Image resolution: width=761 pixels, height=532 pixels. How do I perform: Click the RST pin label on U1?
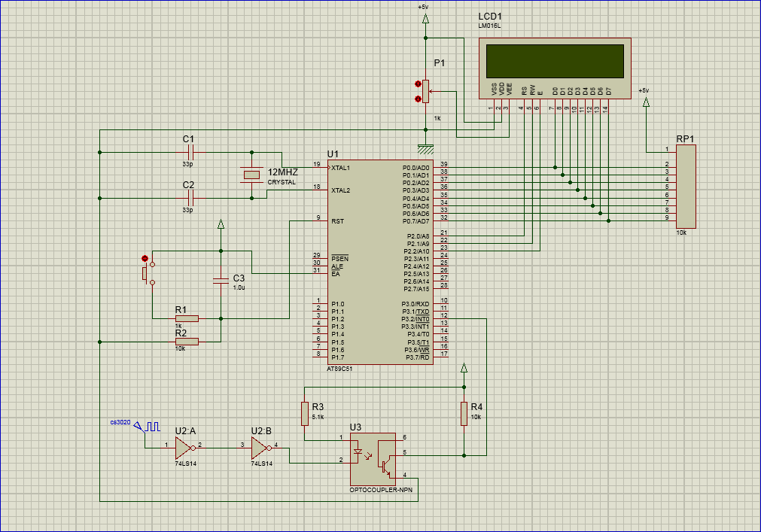338,221
